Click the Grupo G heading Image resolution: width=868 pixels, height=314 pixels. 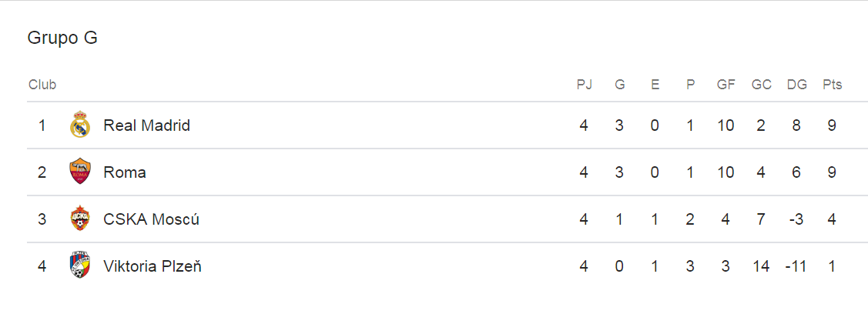pos(62,38)
